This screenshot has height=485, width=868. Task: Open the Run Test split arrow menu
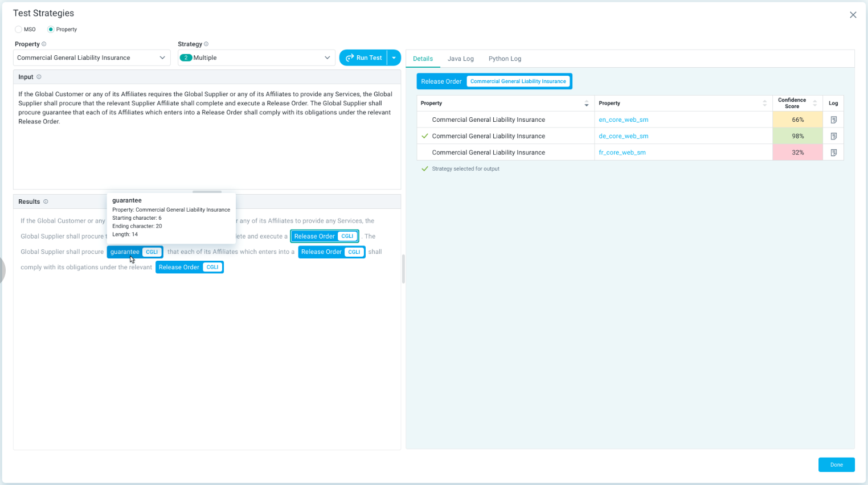(394, 57)
